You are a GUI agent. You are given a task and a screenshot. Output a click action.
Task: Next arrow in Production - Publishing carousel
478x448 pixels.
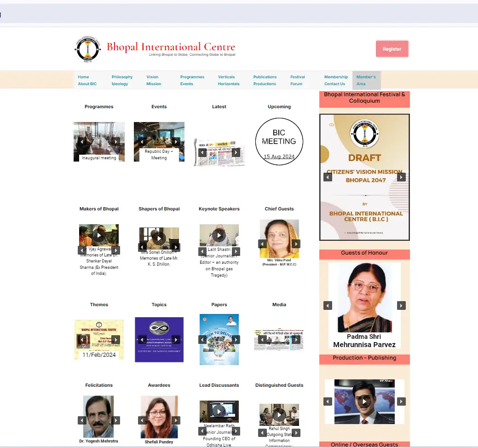click(401, 401)
